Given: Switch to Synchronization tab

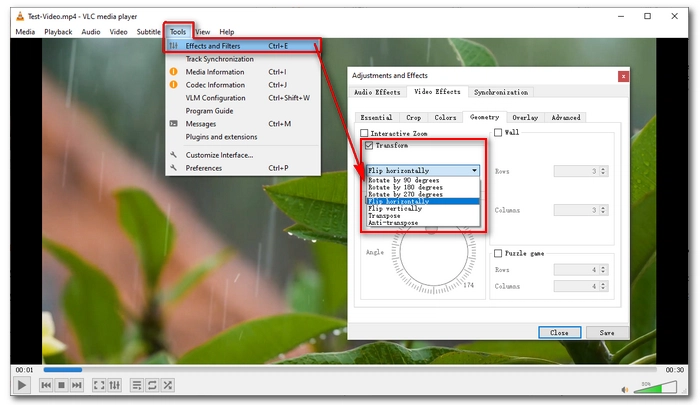Looking at the screenshot, I should 501,92.
